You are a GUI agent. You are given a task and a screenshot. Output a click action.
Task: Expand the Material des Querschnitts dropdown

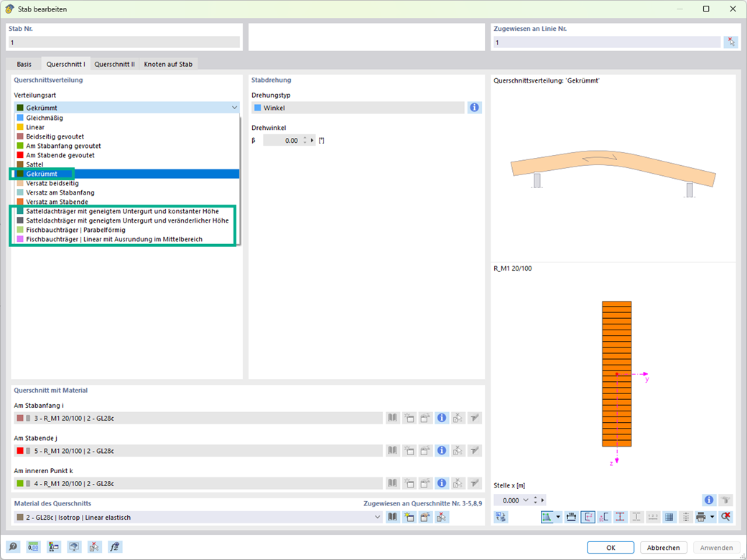point(377,517)
